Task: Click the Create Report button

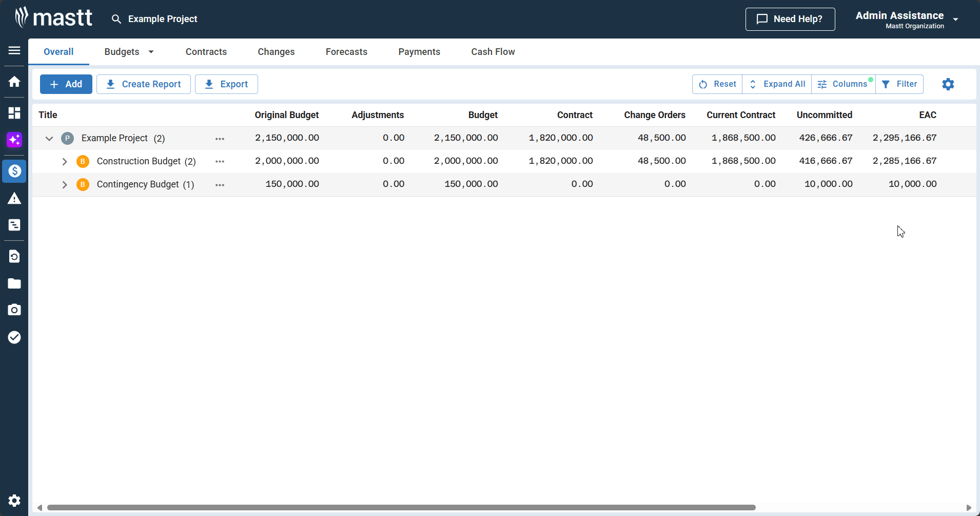Action: (x=144, y=84)
